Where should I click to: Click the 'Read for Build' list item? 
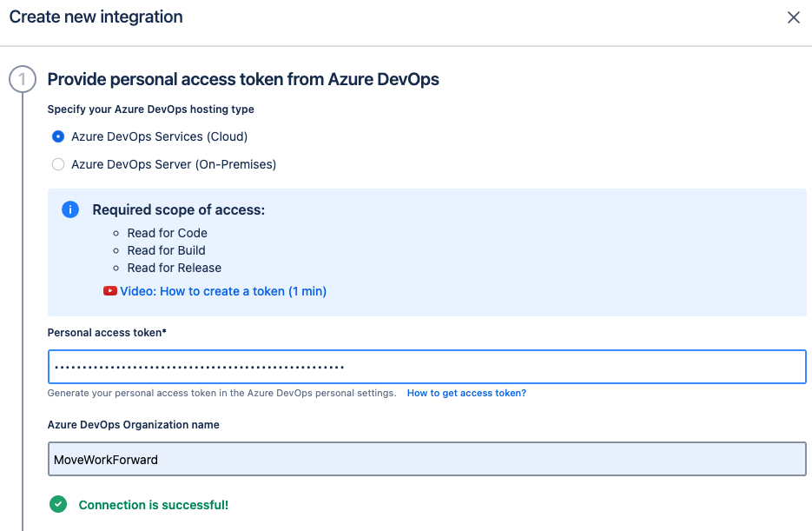[x=166, y=250]
